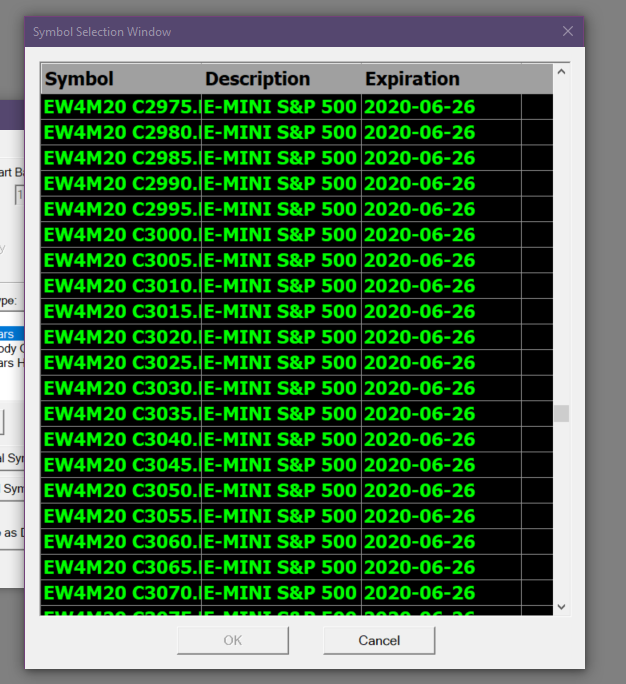Sort by the Expiration column header
Screen dimensions: 626x684
tap(441, 79)
